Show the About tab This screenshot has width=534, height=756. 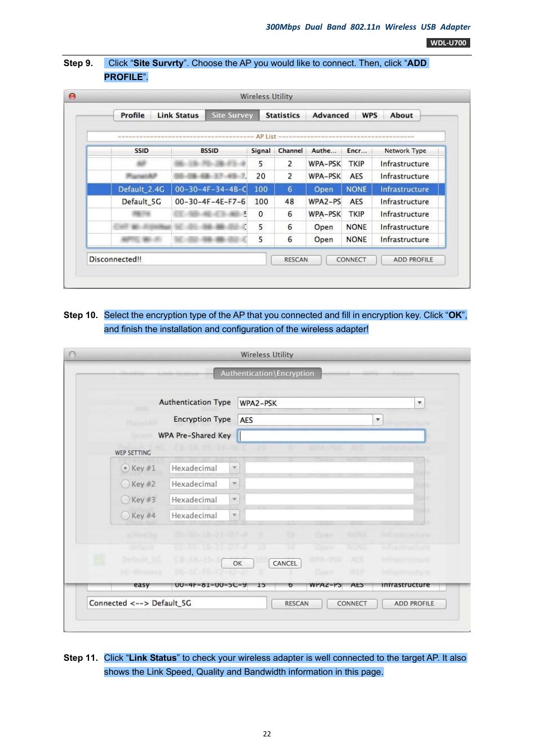coord(402,115)
